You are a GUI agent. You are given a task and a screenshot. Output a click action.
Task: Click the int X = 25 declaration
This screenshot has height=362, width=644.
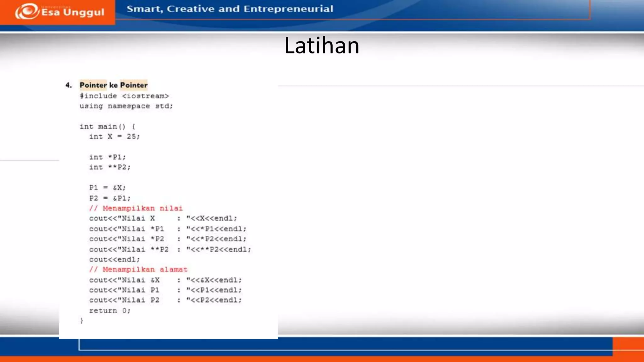pyautogui.click(x=114, y=137)
